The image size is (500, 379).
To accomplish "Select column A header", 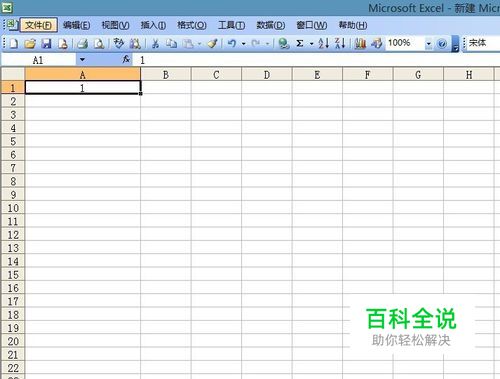I will [83, 74].
